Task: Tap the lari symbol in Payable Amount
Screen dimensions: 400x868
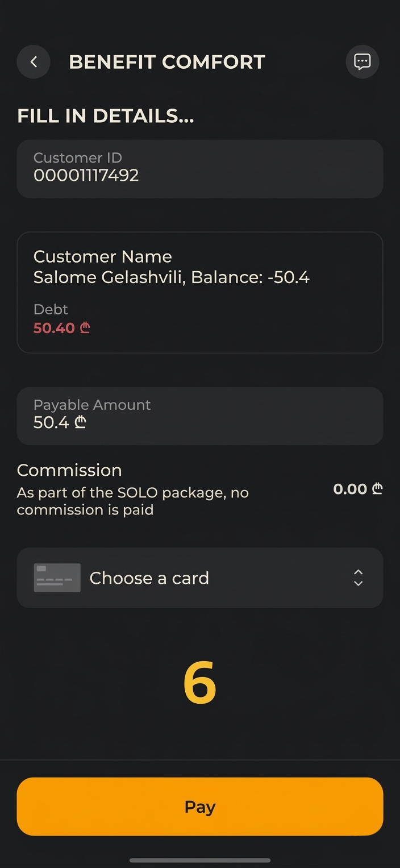Action: tap(81, 422)
